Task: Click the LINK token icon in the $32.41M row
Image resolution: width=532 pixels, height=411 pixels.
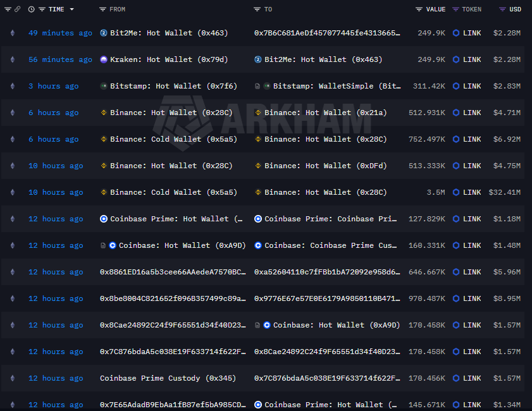Action: coord(456,192)
